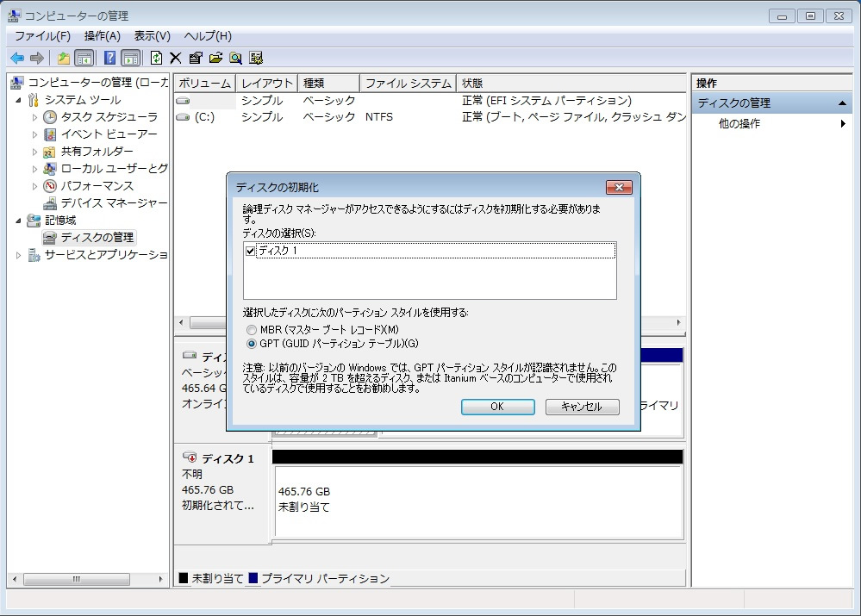Open the 操作(A) menu

(x=103, y=36)
